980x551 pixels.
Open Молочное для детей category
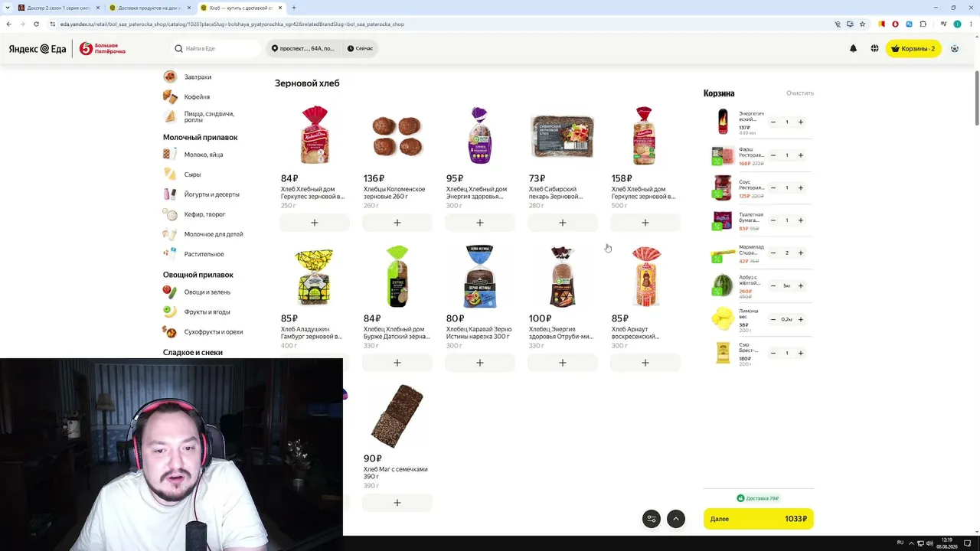click(x=214, y=234)
